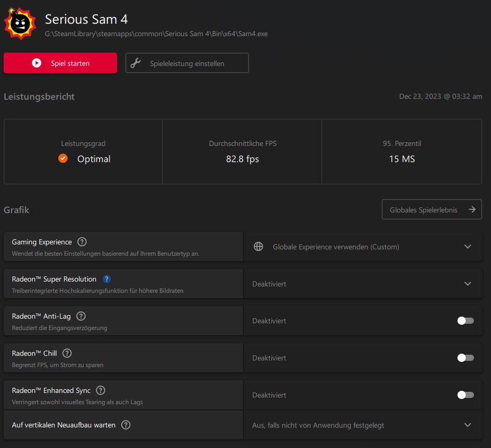Viewport: 491px width, 448px height.
Task: Click the Grafik section heading
Action: [x=17, y=210]
